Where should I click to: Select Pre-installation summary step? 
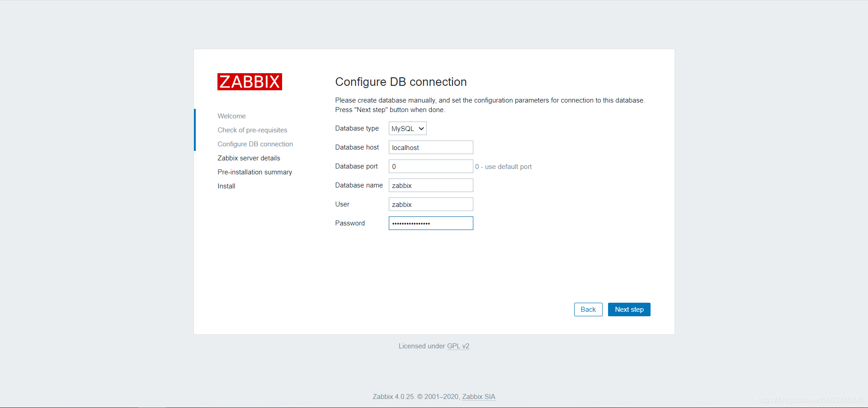click(x=255, y=172)
